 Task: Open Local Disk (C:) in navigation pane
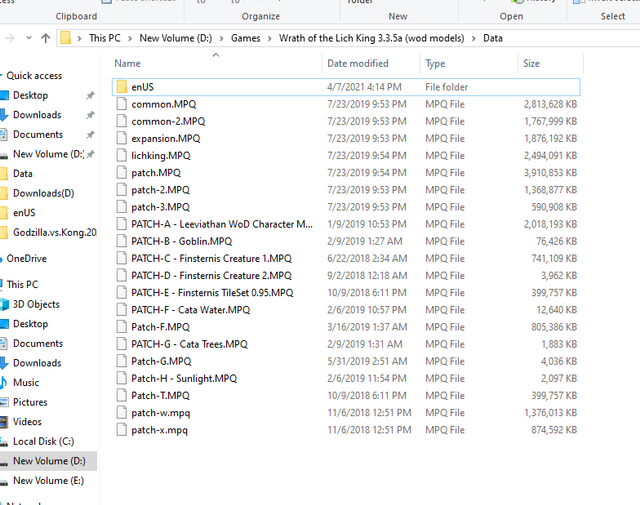(x=43, y=441)
